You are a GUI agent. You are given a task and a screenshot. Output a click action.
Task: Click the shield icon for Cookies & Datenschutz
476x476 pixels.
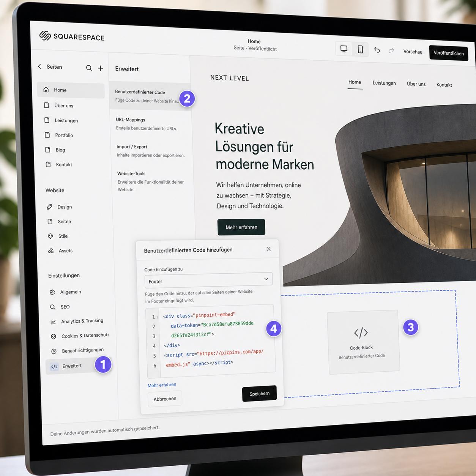(x=54, y=337)
